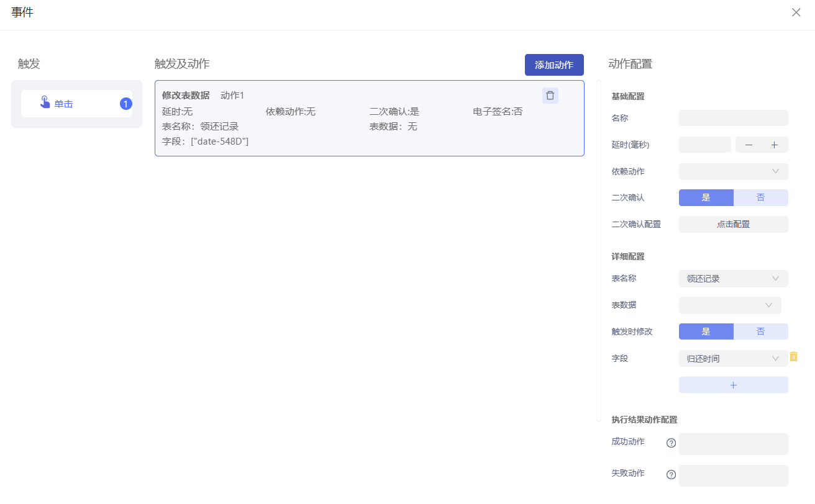
Task: Click the 详细配置 section heading
Action: click(x=628, y=256)
